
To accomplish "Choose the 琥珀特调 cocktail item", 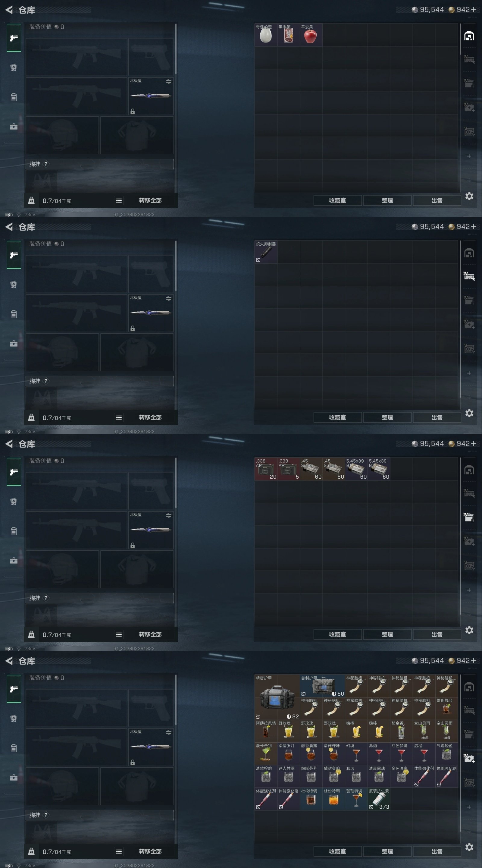I will pyautogui.click(x=356, y=799).
